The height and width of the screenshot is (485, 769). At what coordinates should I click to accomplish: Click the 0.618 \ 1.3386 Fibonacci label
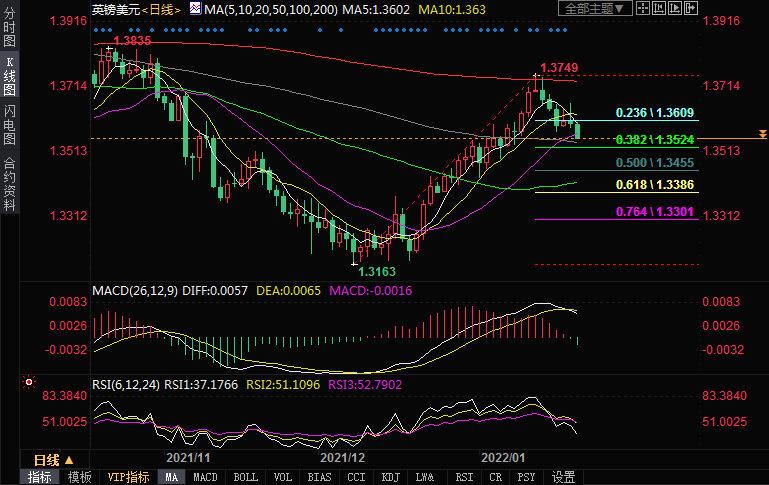[x=655, y=185]
